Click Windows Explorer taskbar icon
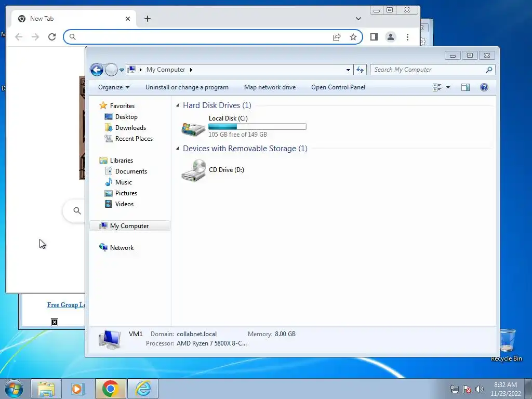This screenshot has width=532, height=399. pyautogui.click(x=46, y=389)
